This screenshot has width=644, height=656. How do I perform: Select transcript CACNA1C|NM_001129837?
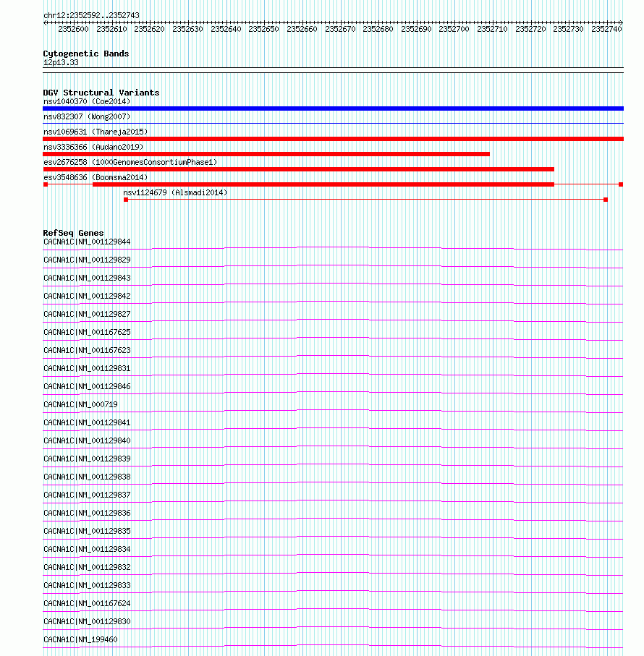click(87, 495)
